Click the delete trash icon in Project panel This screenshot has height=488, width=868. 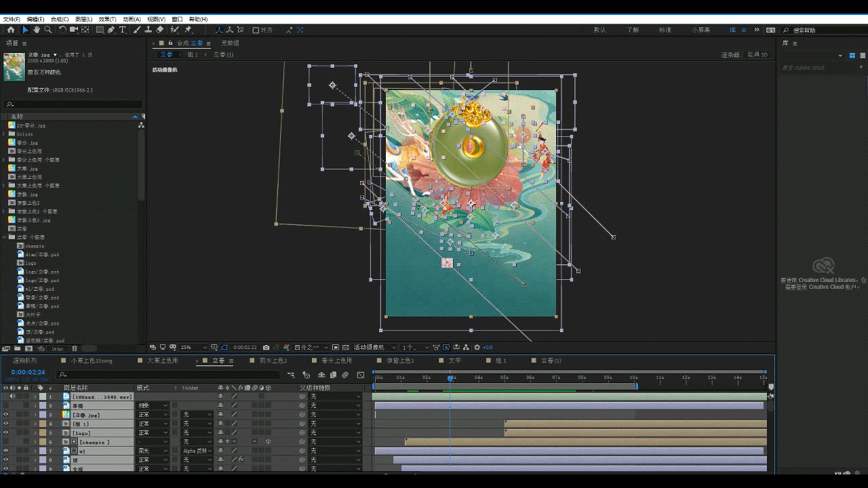(75, 348)
